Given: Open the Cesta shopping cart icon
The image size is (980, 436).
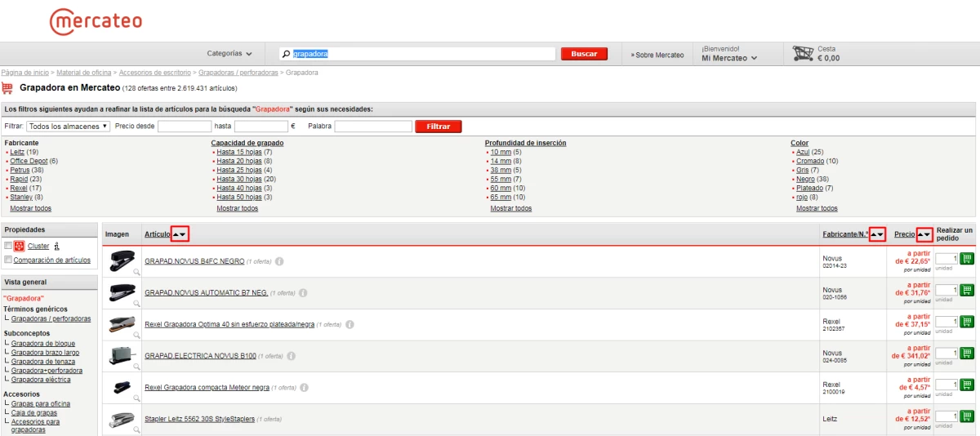Looking at the screenshot, I should pyautogui.click(x=803, y=54).
